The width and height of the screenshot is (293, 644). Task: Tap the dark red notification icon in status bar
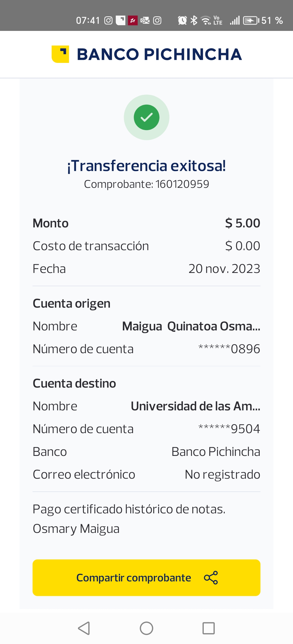coord(133,20)
